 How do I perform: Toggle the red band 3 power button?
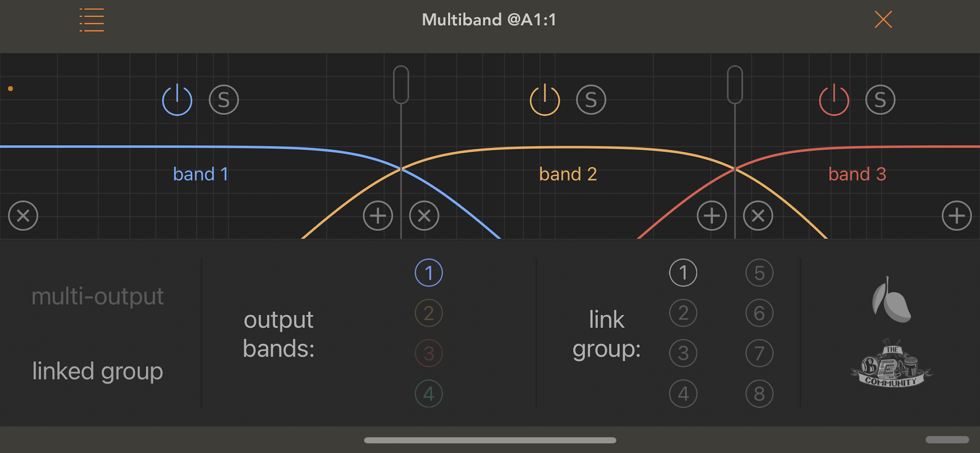tap(833, 100)
